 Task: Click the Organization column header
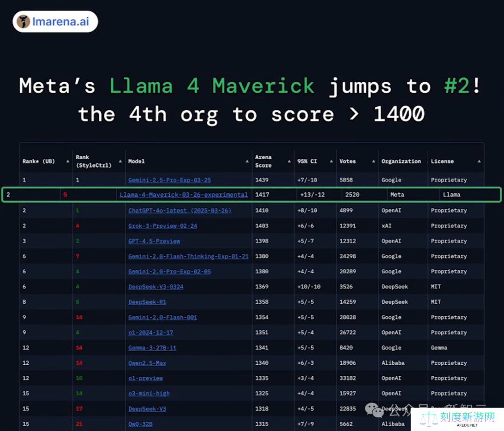pos(401,161)
